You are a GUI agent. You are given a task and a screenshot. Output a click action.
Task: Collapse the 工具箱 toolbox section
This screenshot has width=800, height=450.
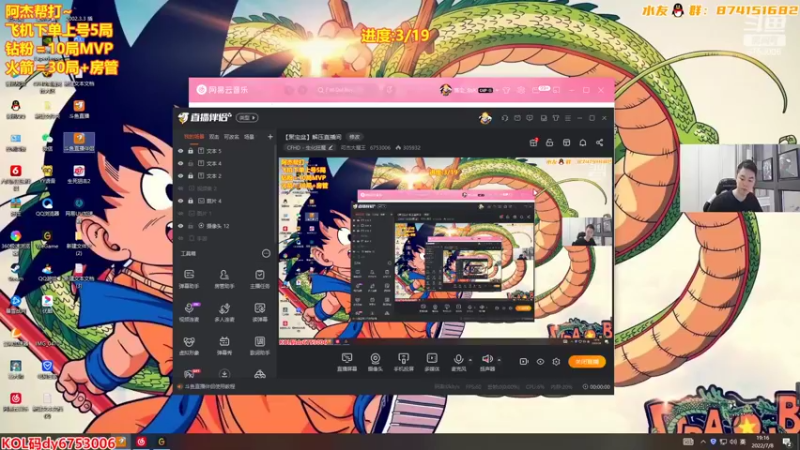[x=266, y=253]
